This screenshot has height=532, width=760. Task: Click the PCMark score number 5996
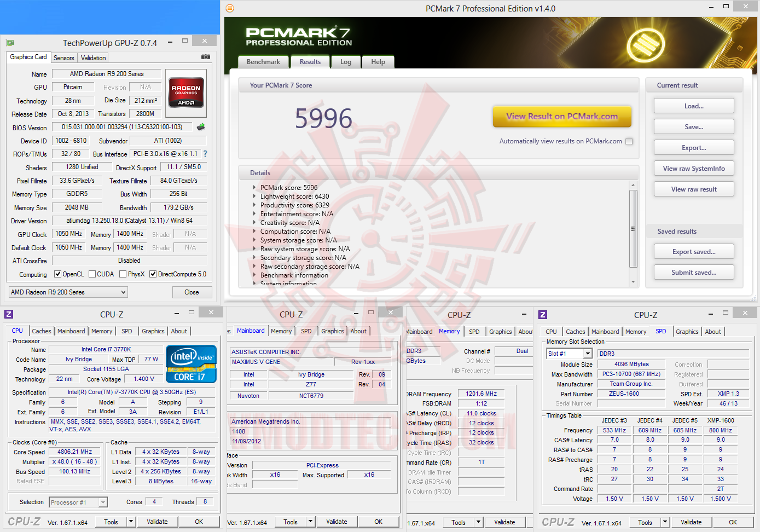[x=323, y=119]
